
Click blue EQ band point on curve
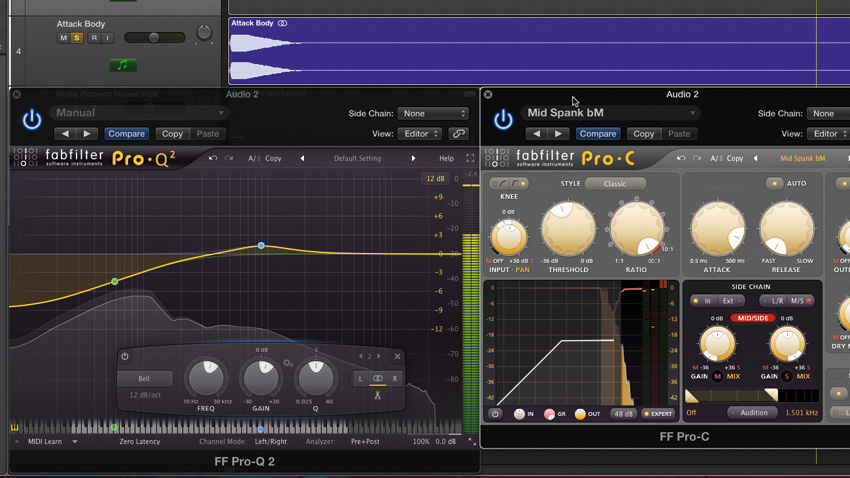pyautogui.click(x=261, y=246)
